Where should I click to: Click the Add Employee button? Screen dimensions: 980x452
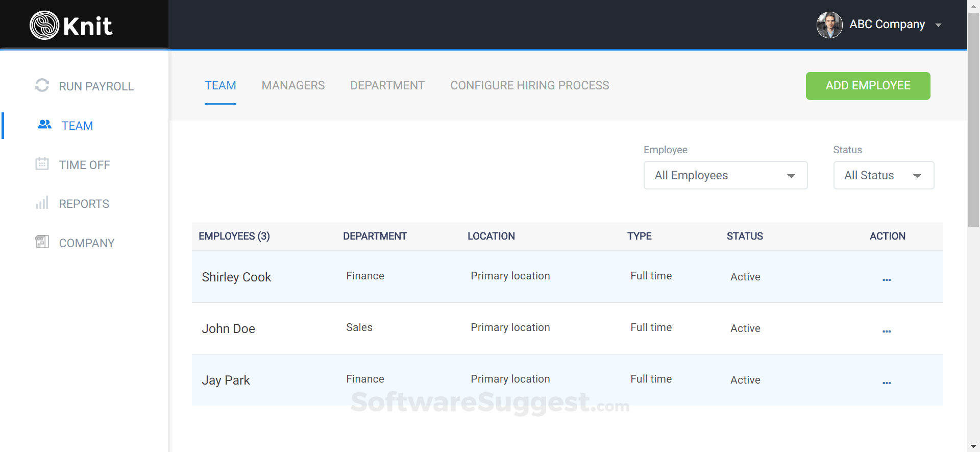coord(868,86)
